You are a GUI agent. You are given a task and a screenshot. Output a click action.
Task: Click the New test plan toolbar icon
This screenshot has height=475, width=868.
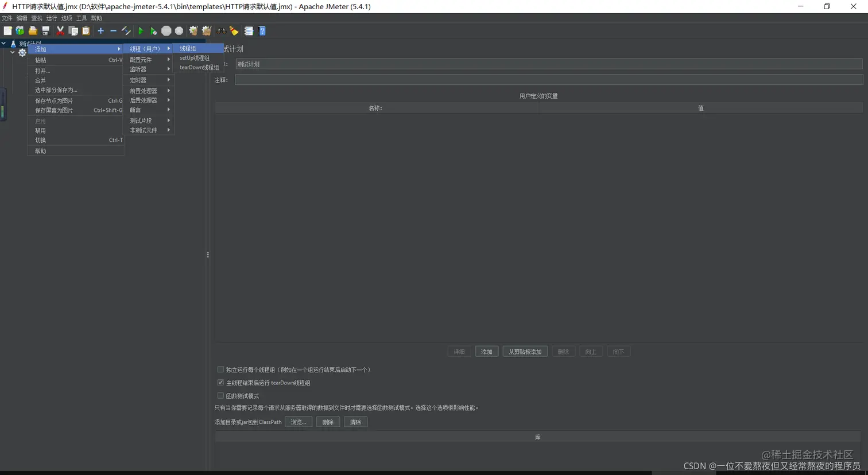(7, 31)
